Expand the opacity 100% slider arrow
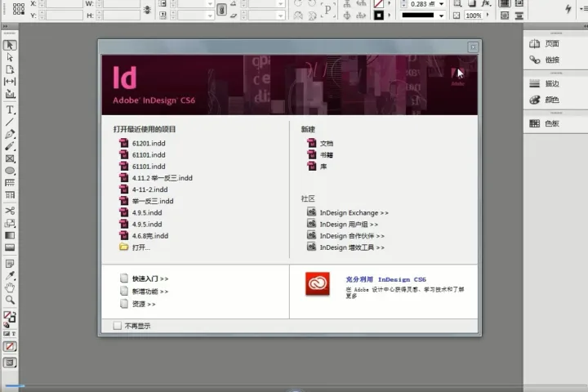 pyautogui.click(x=488, y=15)
